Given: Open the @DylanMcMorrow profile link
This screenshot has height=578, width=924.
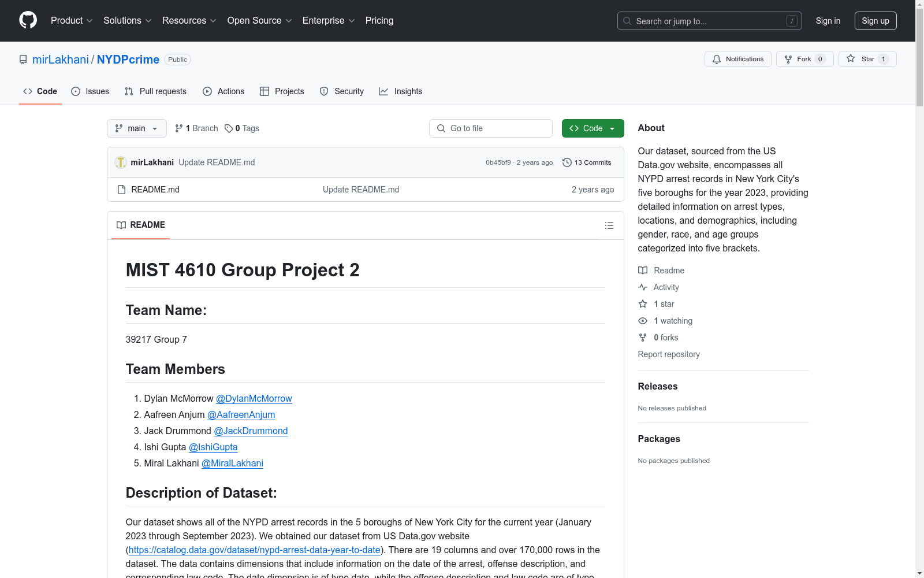Looking at the screenshot, I should click(254, 398).
